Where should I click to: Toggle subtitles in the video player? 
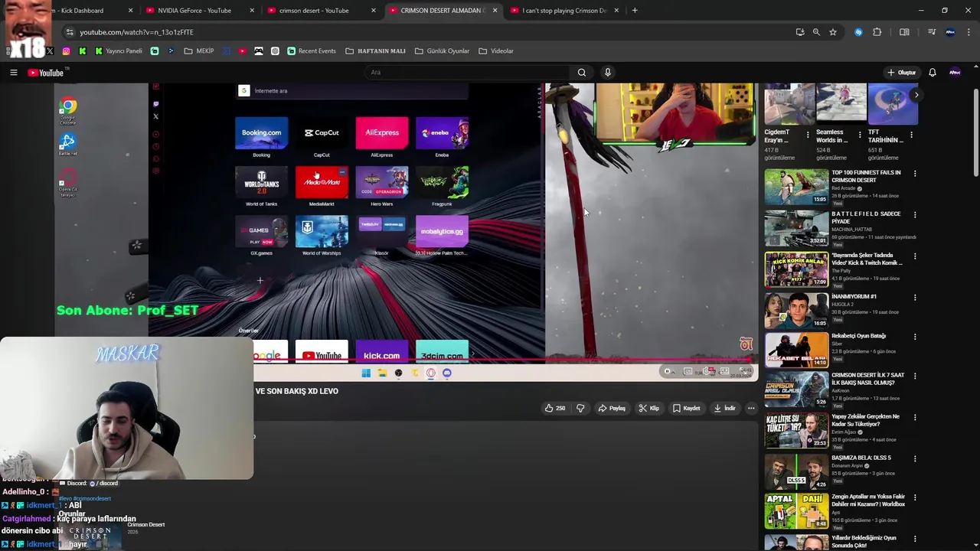[688, 371]
